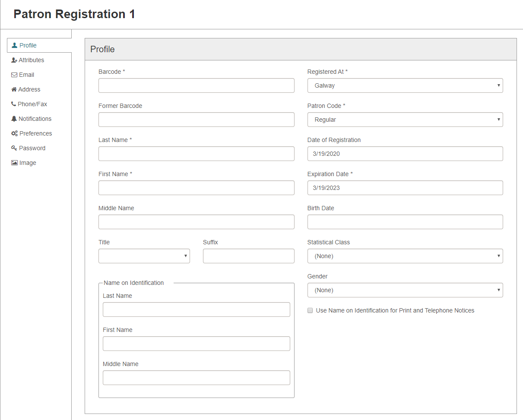Click the Email envelope icon
The image size is (523, 420).
point(14,75)
